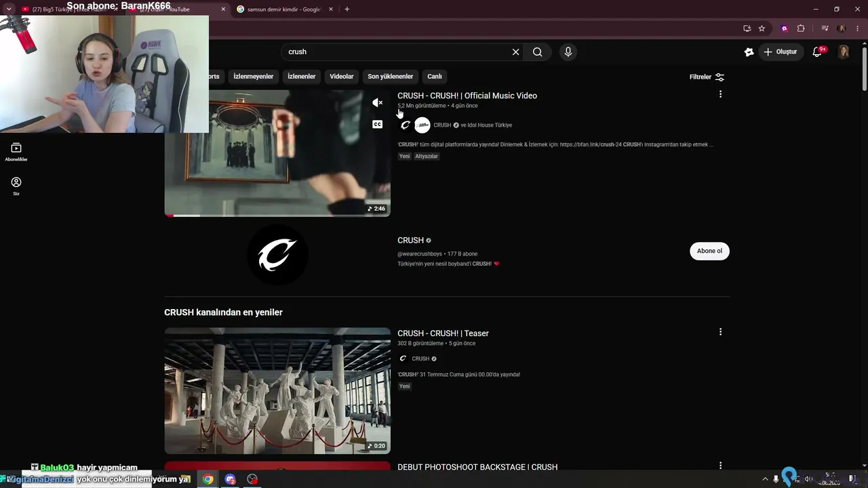Submit search with the magnifier icon

coord(537,52)
